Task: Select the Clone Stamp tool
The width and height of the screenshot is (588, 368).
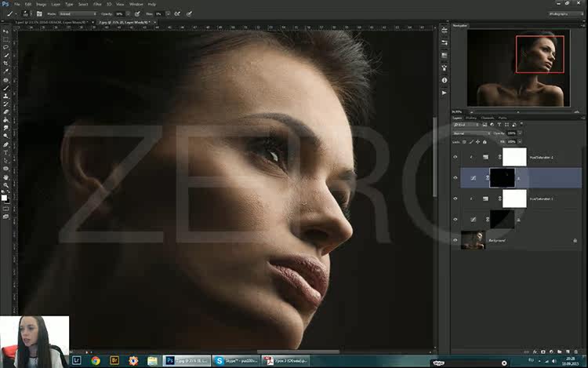Action: click(x=5, y=96)
